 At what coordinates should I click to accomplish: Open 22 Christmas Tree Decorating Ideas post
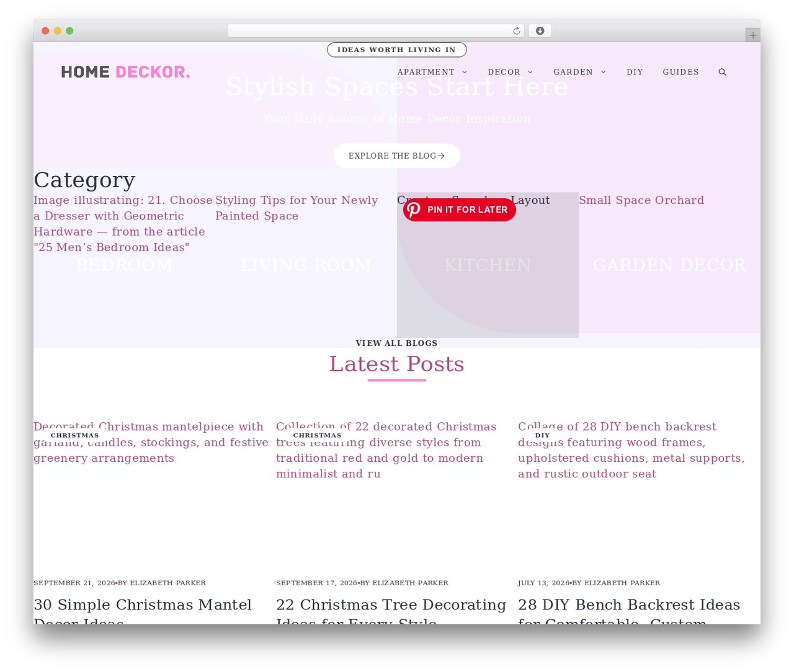click(x=391, y=612)
